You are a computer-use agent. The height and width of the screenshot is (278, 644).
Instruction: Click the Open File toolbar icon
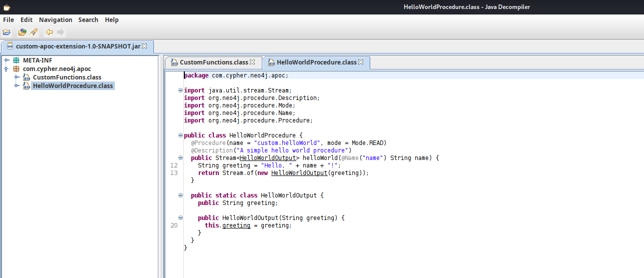[6, 32]
